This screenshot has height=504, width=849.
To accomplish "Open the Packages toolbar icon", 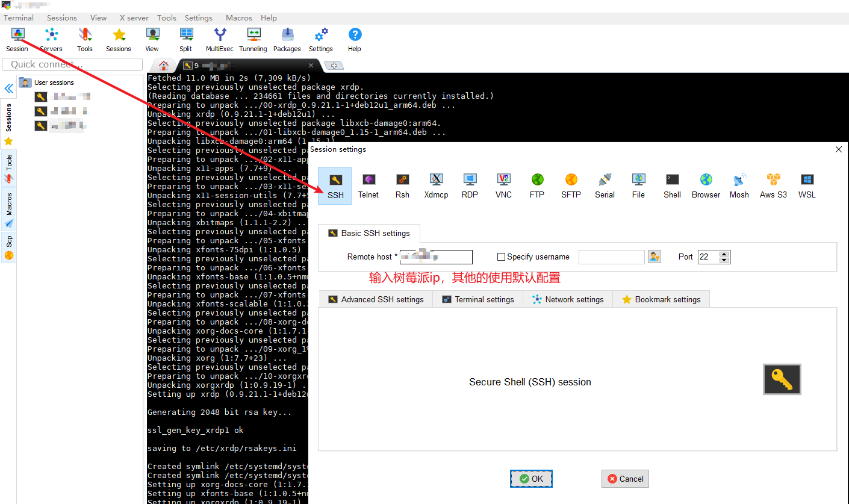I will tap(287, 40).
